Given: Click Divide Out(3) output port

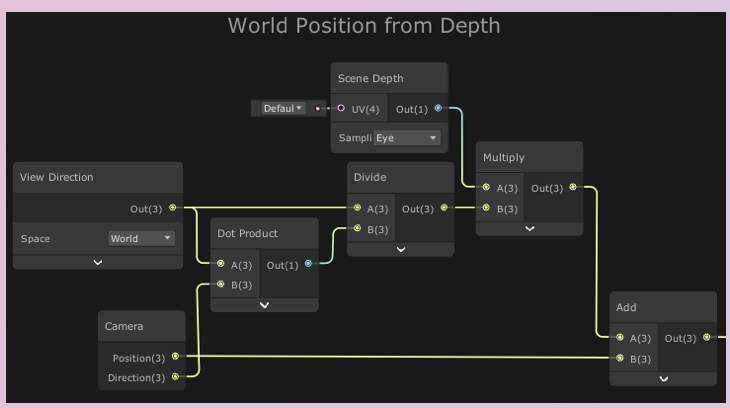Looking at the screenshot, I should click(x=444, y=208).
